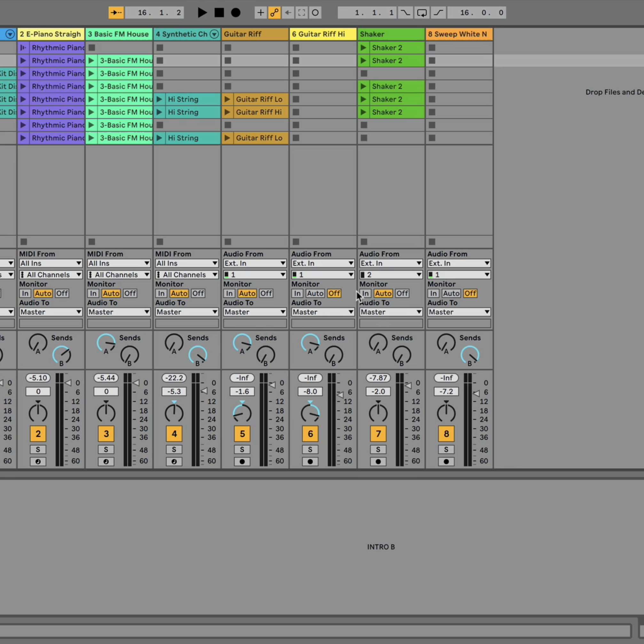Toggle the Punch-Out switch icon
This screenshot has width=644, height=644.
(x=438, y=13)
